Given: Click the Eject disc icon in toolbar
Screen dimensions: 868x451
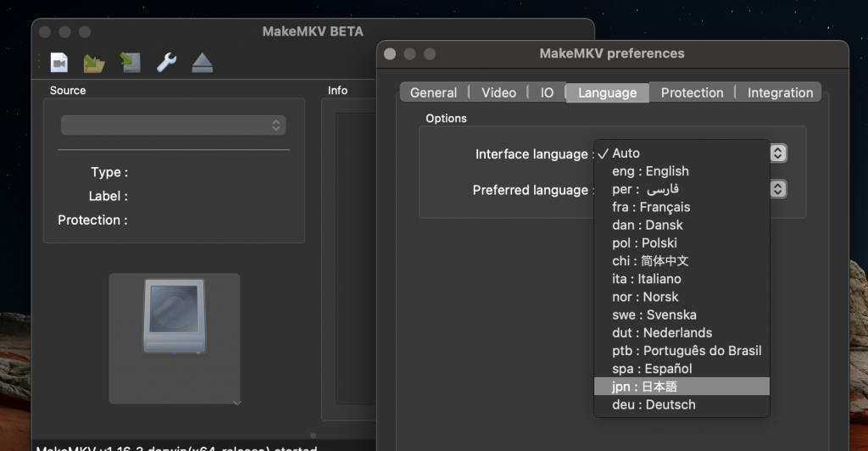Looking at the screenshot, I should 202,63.
